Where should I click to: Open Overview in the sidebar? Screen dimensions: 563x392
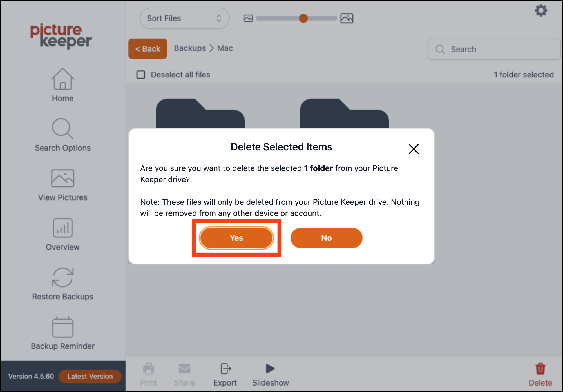pyautogui.click(x=62, y=234)
